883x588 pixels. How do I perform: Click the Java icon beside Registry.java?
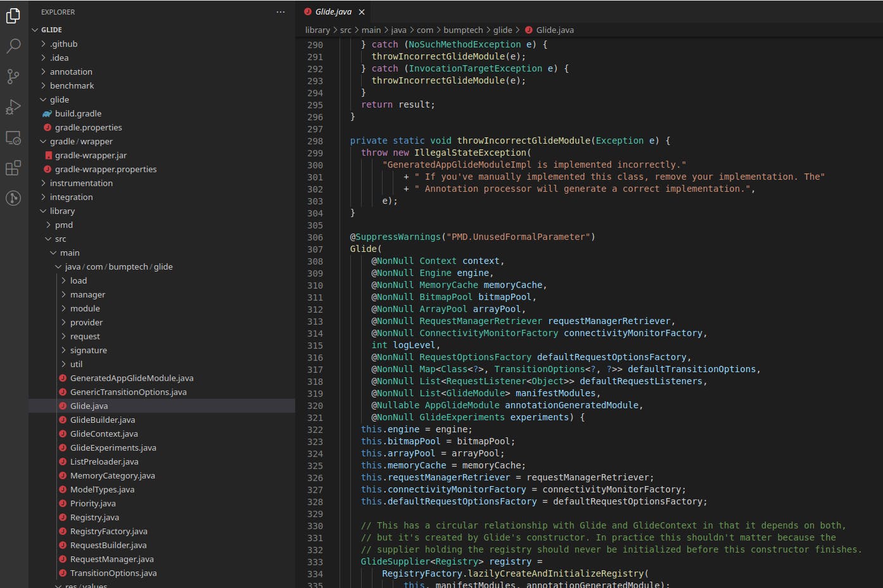[63, 518]
